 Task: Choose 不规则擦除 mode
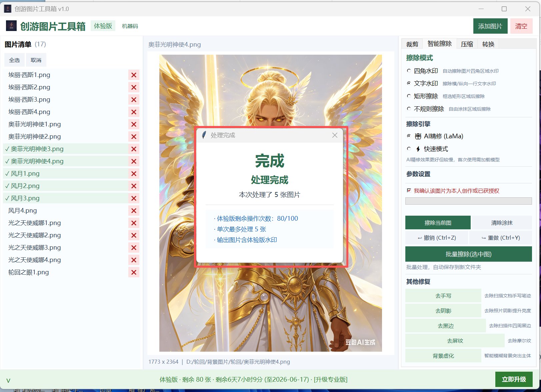pos(409,109)
